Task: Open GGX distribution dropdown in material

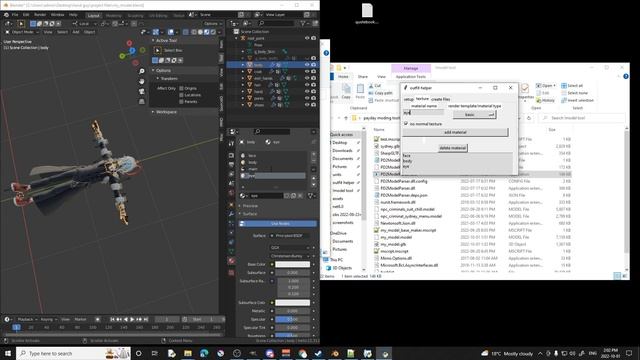Action: 290,247
